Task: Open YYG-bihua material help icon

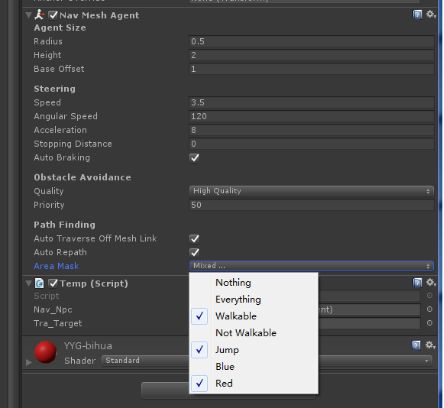Action: point(416,345)
